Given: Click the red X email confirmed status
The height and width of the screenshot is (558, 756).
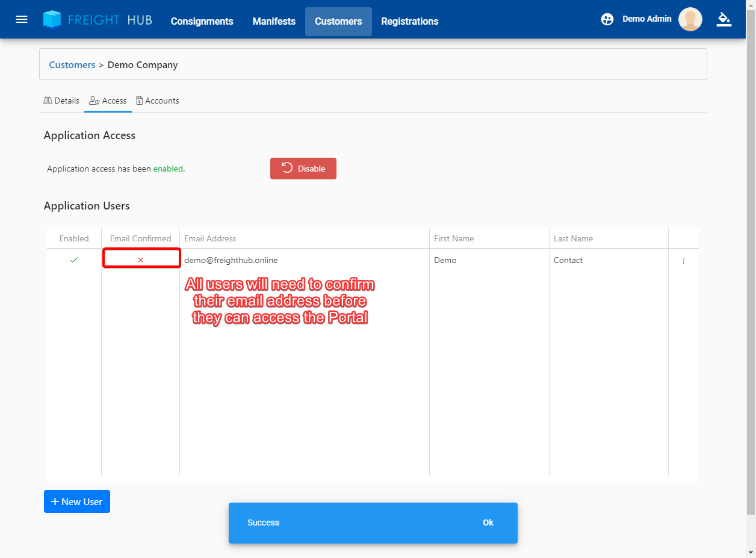Looking at the screenshot, I should (141, 260).
